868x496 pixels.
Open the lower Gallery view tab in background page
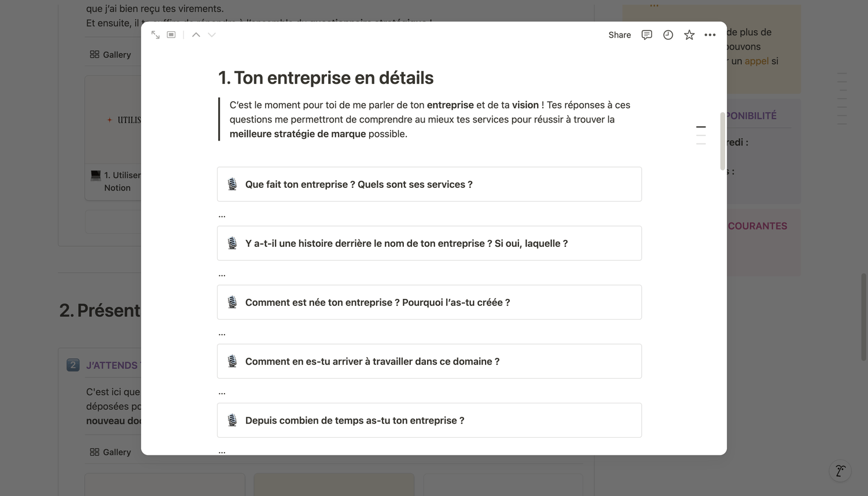111,452
